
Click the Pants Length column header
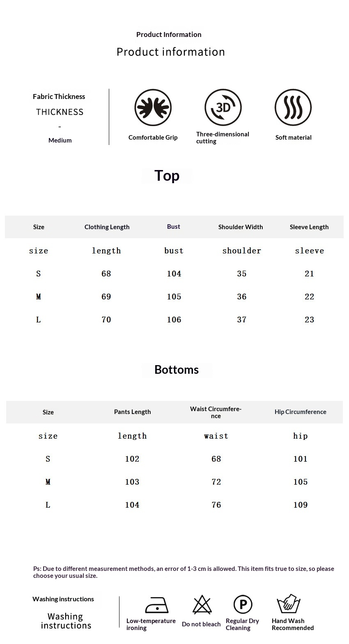(x=133, y=412)
